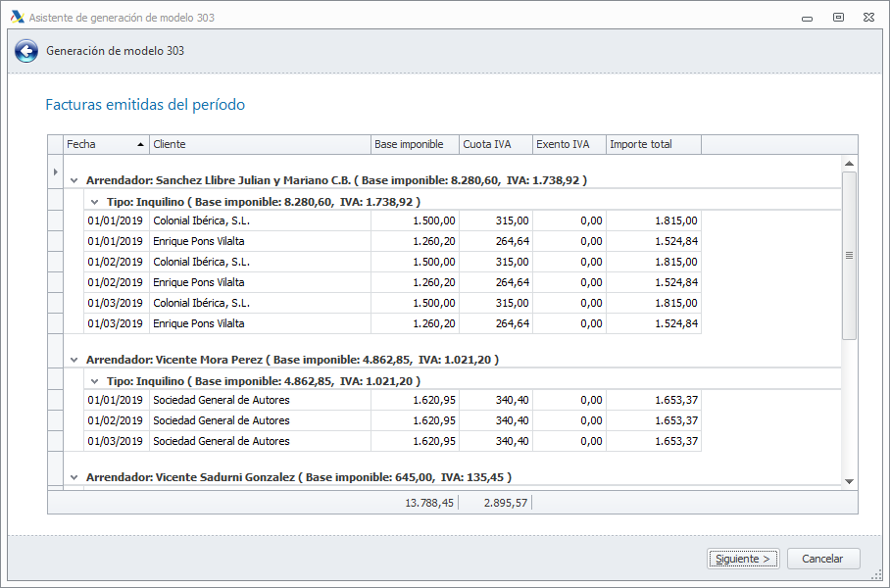Click the Base imponible column header

(x=415, y=144)
